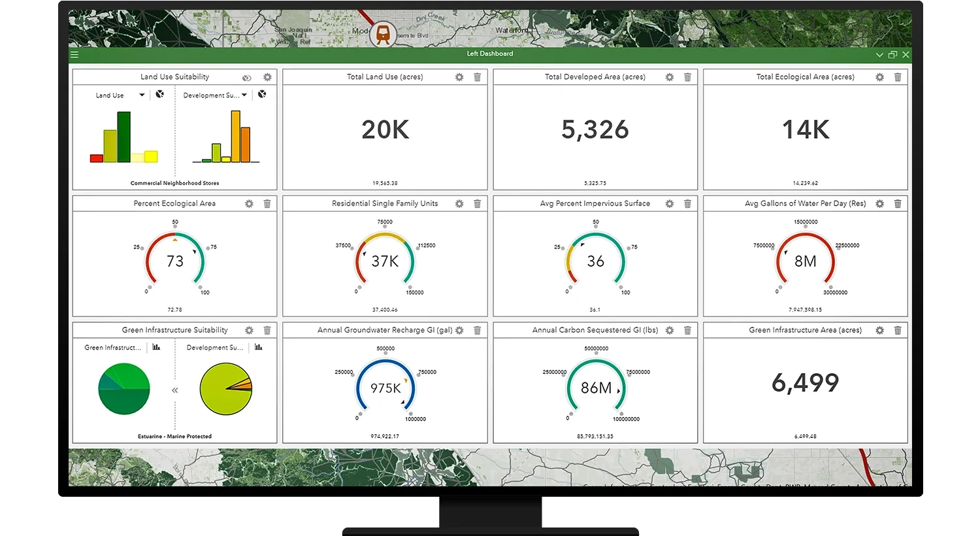Open settings gear for Land Use Suitability

[267, 77]
